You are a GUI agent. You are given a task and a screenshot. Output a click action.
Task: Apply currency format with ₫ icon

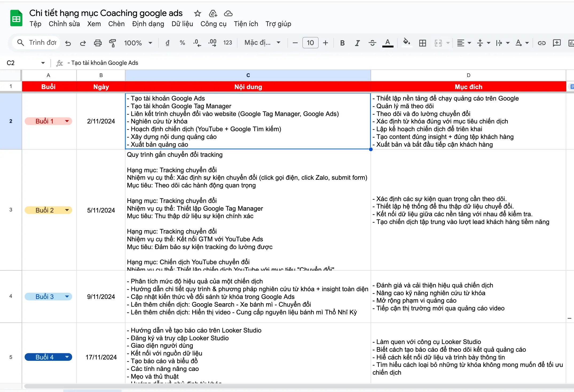click(167, 43)
